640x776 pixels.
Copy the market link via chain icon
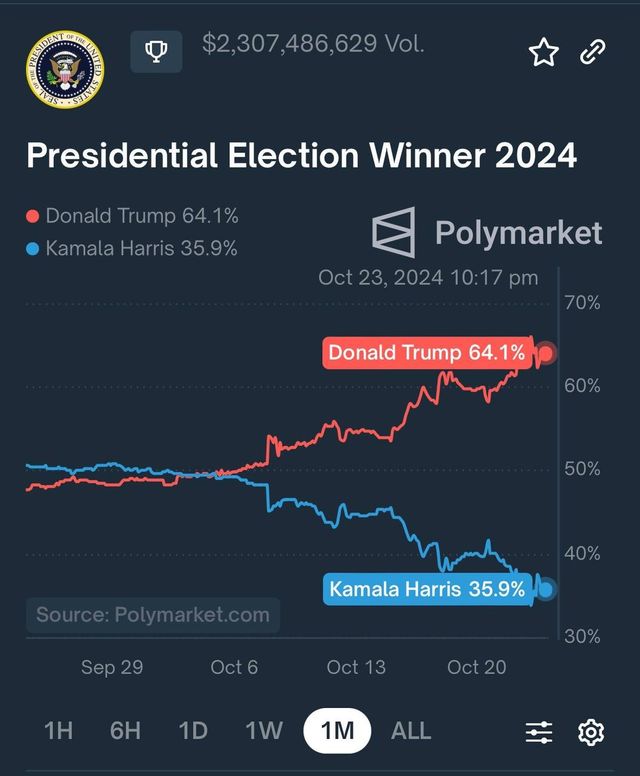pyautogui.click(x=593, y=52)
